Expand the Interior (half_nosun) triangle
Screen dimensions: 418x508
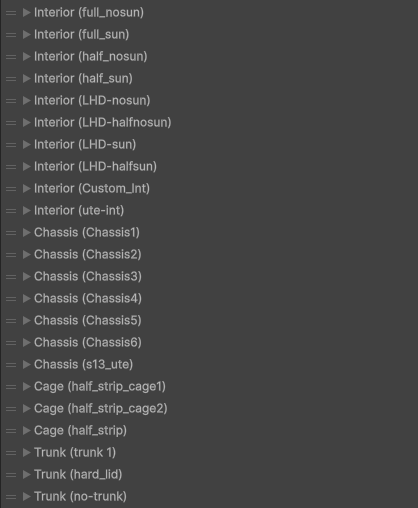click(x=27, y=56)
